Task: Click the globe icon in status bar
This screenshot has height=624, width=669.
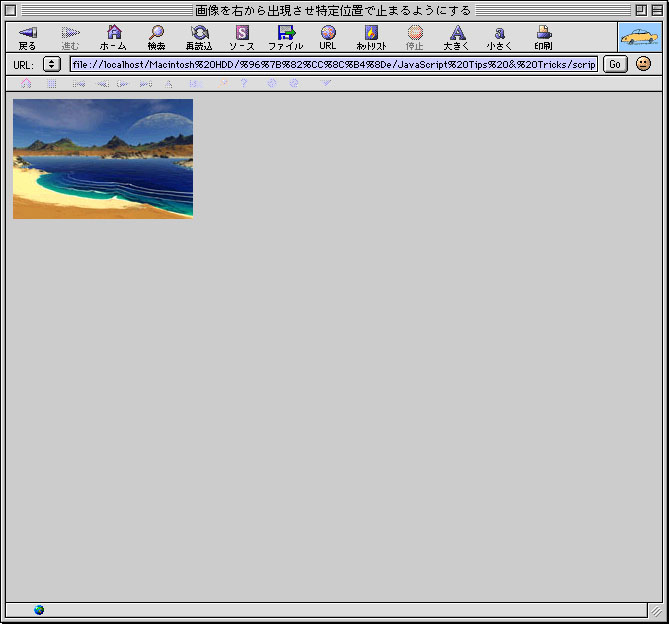Action: pyautogui.click(x=39, y=610)
